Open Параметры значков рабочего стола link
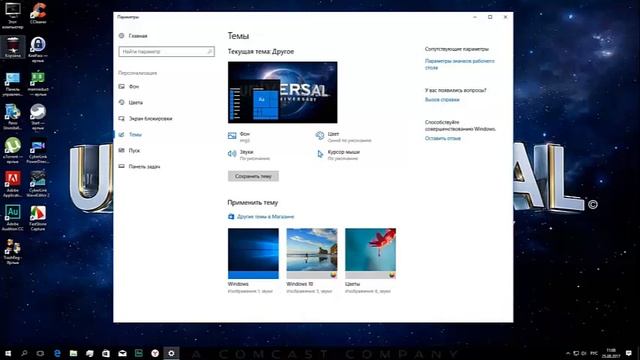Screen dimensions: 640x360 [x=460, y=64]
